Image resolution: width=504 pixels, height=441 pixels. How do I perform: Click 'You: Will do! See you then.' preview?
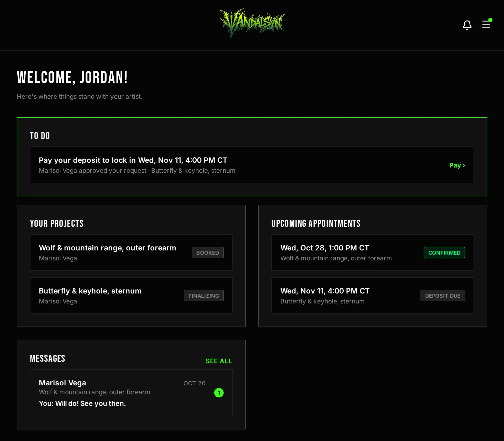(x=82, y=403)
